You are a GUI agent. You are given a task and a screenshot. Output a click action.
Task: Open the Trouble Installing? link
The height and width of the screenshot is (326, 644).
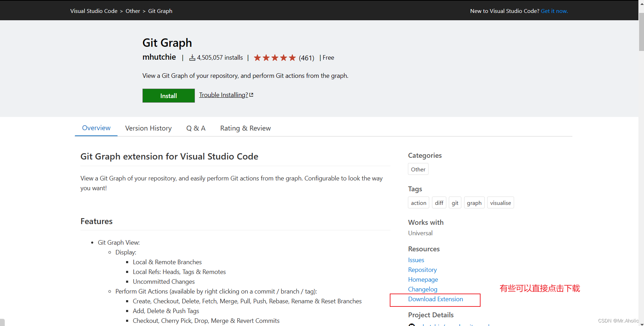224,95
